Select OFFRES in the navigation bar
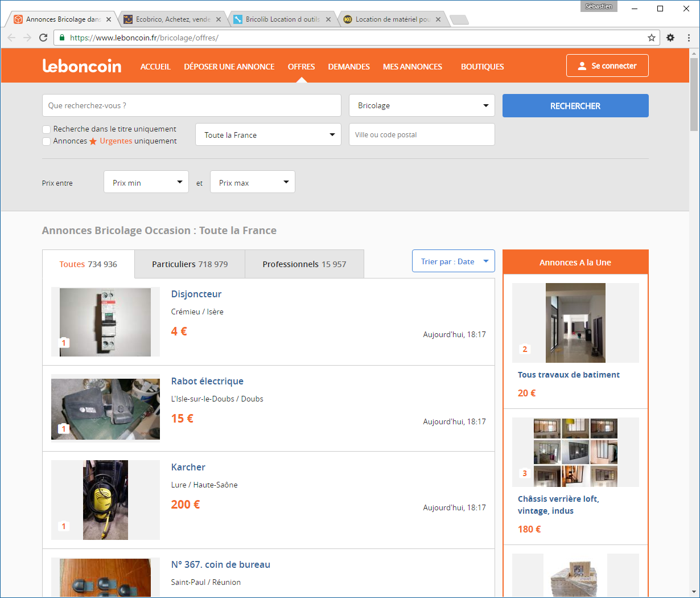The width and height of the screenshot is (700, 598). click(301, 67)
